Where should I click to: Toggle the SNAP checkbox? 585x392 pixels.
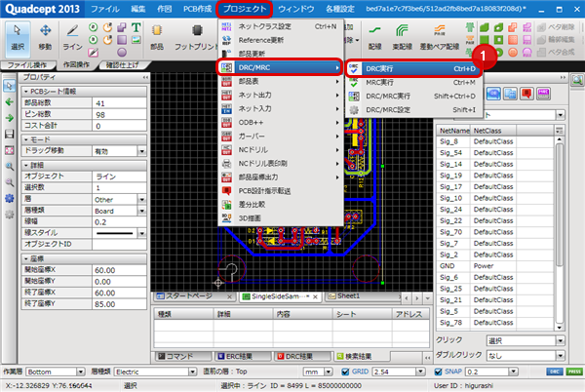point(439,372)
